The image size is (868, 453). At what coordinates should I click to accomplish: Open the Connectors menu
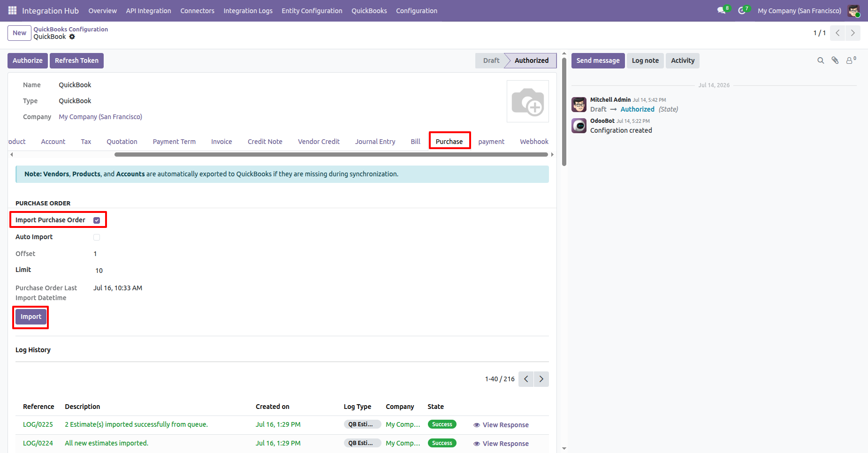(x=197, y=10)
